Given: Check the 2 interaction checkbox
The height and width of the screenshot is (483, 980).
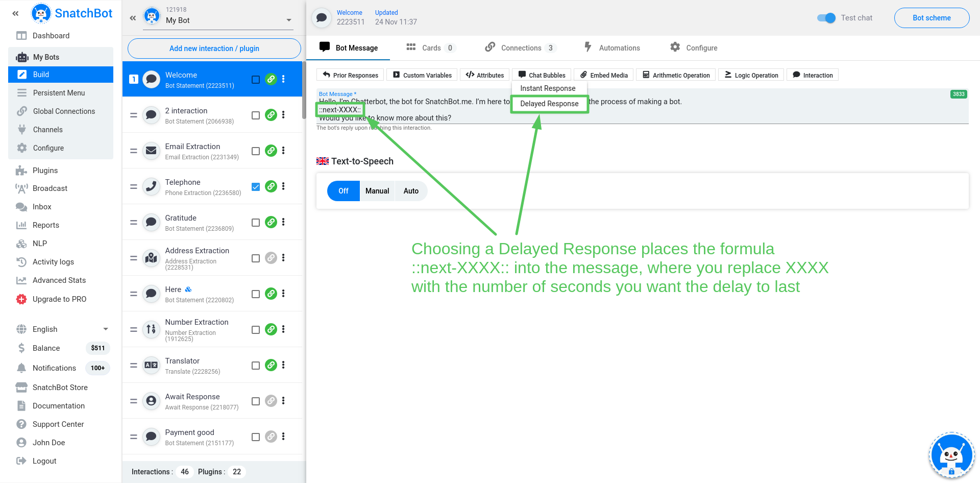Looking at the screenshot, I should (x=256, y=115).
